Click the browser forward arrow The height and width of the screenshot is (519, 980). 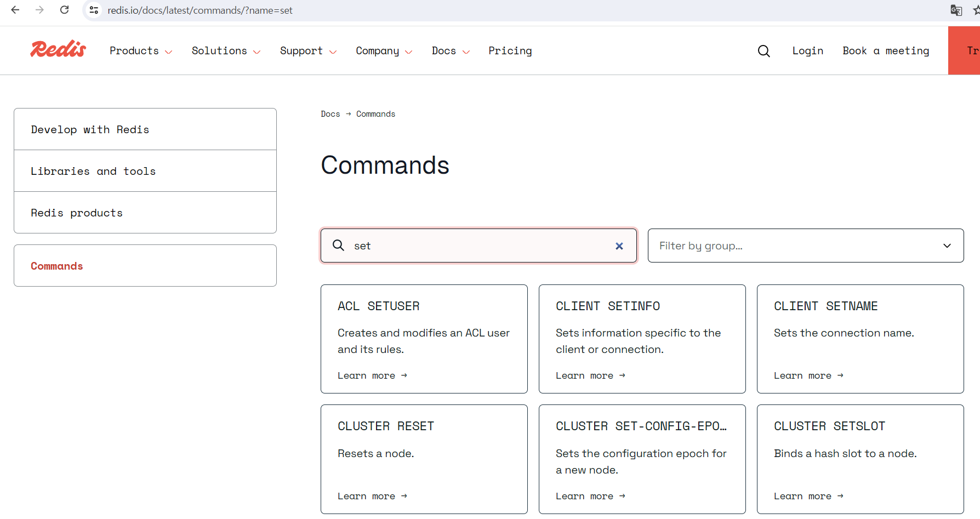click(39, 10)
